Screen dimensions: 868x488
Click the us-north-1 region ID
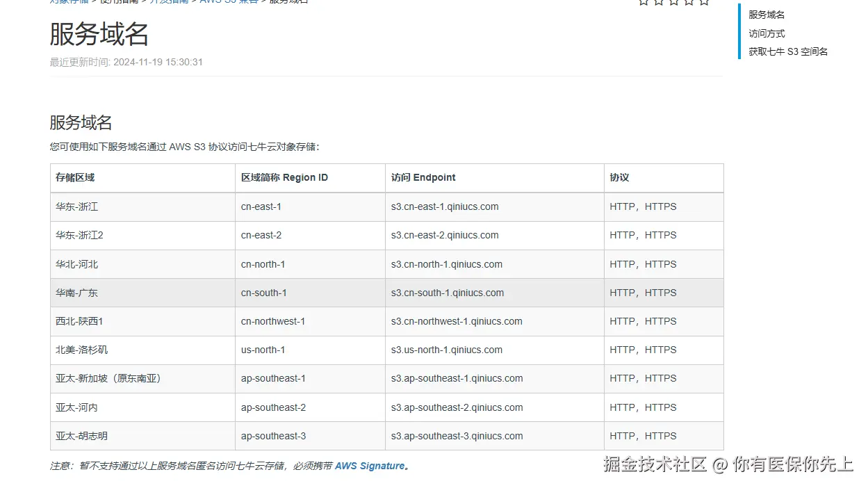click(x=263, y=350)
